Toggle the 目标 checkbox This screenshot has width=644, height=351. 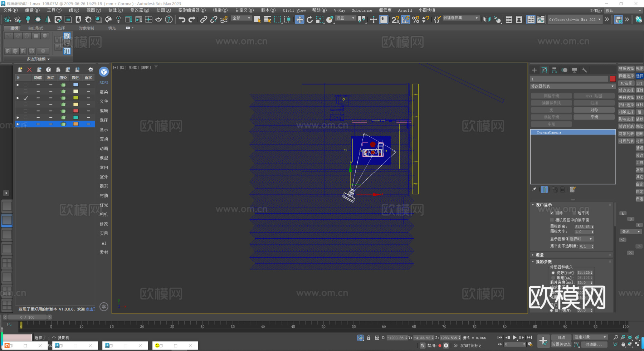pyautogui.click(x=552, y=213)
